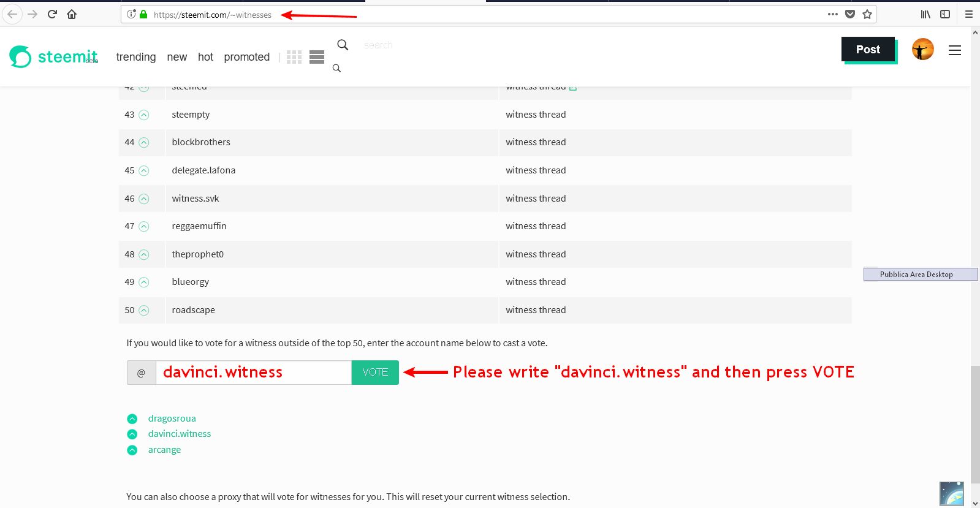Open user profile avatar menu

(x=922, y=49)
